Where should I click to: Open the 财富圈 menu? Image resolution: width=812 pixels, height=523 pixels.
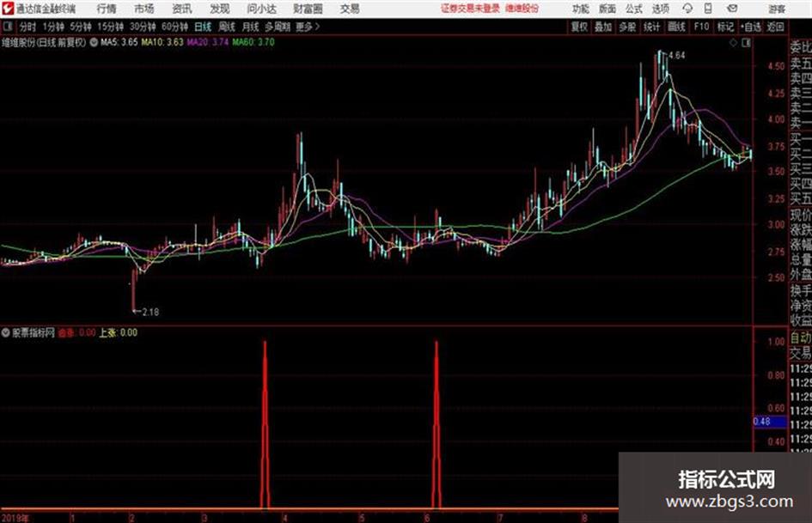[x=308, y=9]
